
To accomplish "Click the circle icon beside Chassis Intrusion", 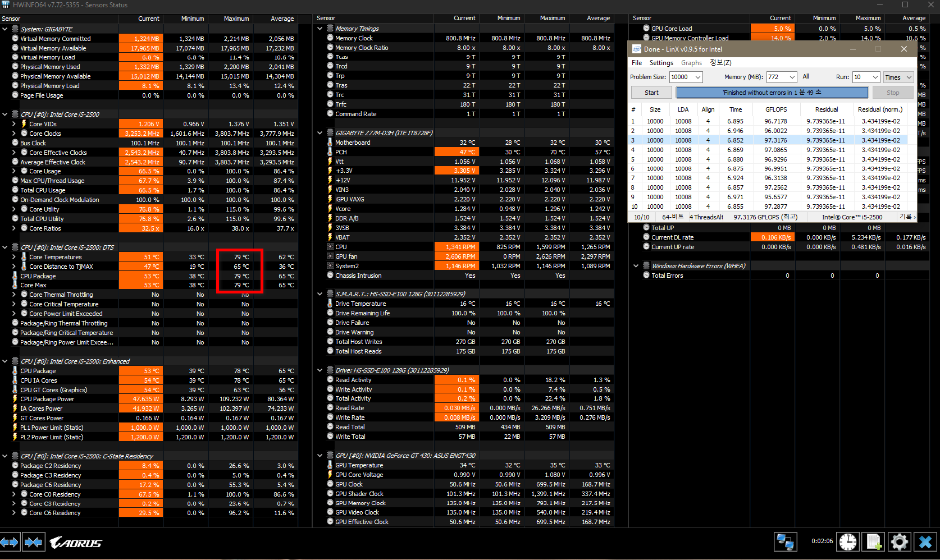I will coord(330,276).
